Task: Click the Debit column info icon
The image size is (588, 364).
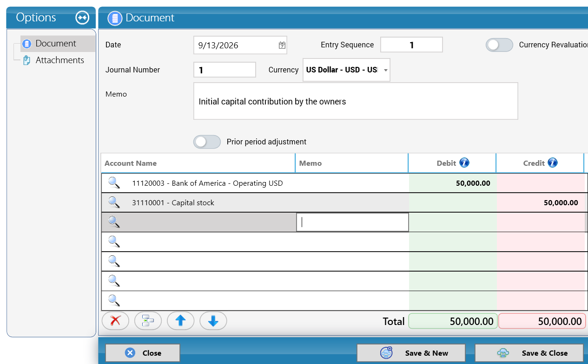Action: click(x=464, y=163)
